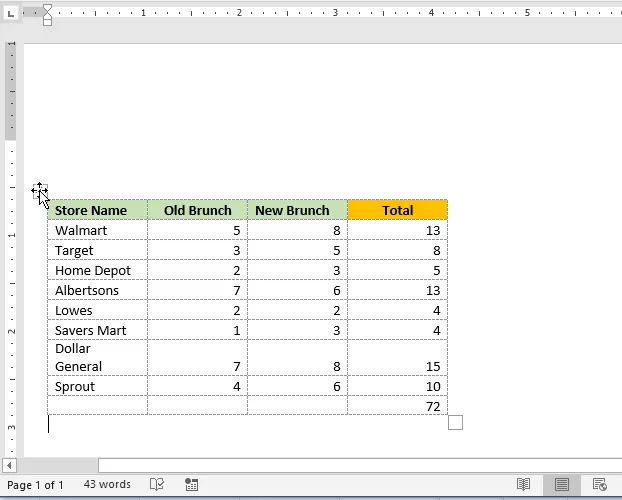Click the Walmart cell
The image size is (622, 500).
tap(98, 230)
